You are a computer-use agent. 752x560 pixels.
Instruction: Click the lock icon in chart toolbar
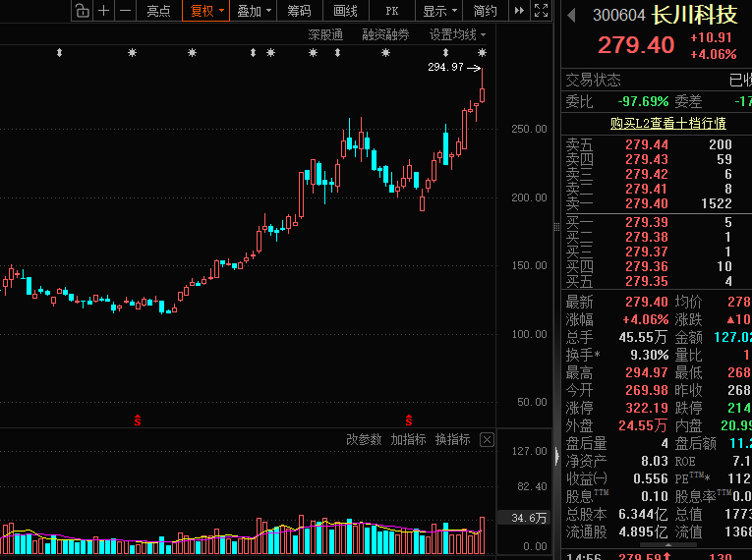pyautogui.click(x=83, y=11)
